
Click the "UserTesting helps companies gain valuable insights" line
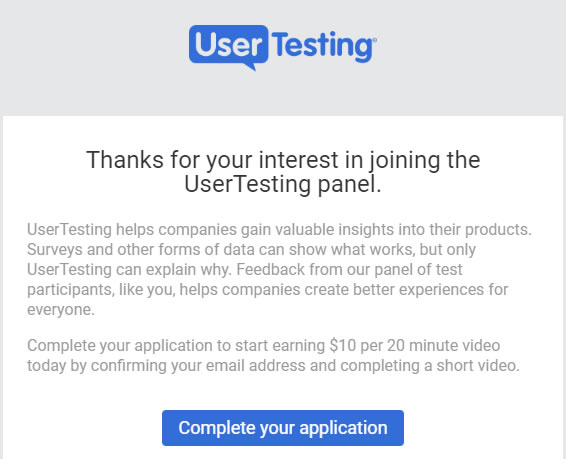[x=279, y=230]
